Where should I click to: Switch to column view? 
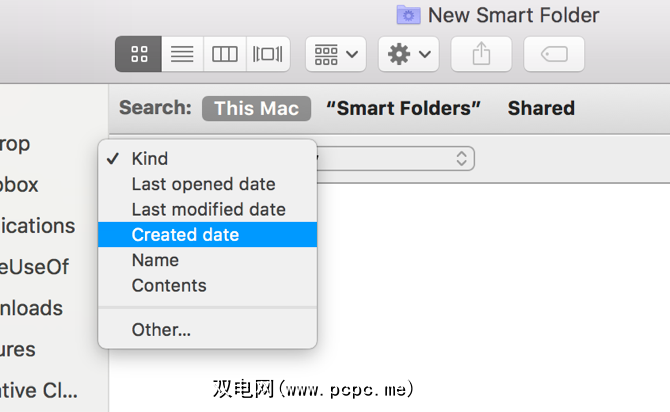pyautogui.click(x=225, y=54)
